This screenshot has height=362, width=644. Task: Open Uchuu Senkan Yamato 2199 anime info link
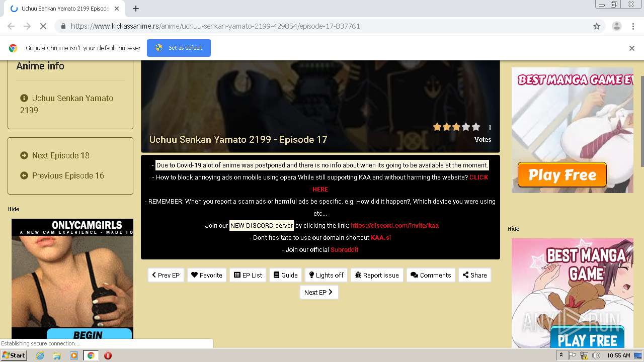click(66, 104)
